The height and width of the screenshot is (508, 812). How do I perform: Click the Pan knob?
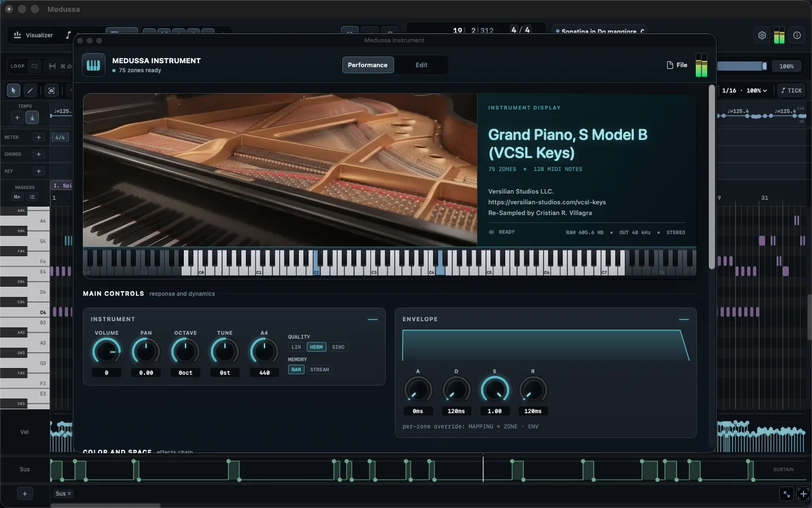[146, 352]
